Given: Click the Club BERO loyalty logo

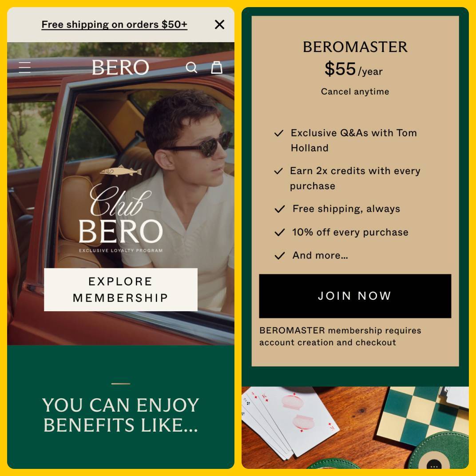Looking at the screenshot, I should pos(121,218).
